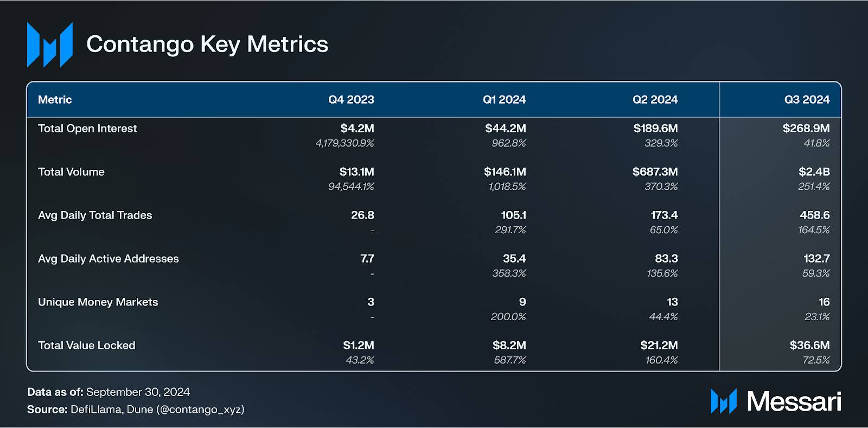Select the 'Q3 2024' column header
868x428 pixels.
click(x=807, y=100)
